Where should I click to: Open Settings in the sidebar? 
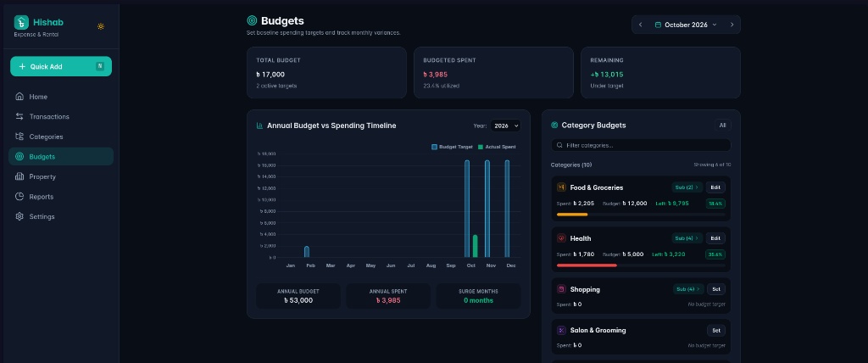click(x=61, y=216)
